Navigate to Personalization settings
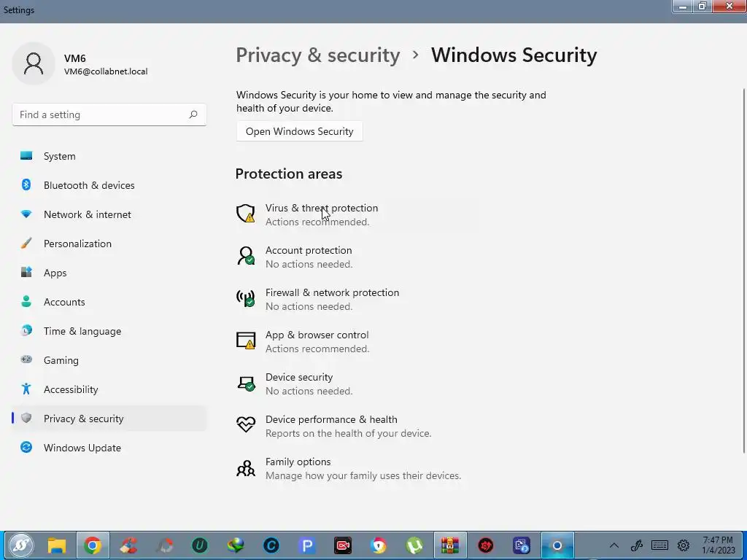The width and height of the screenshot is (747, 560). click(x=77, y=244)
